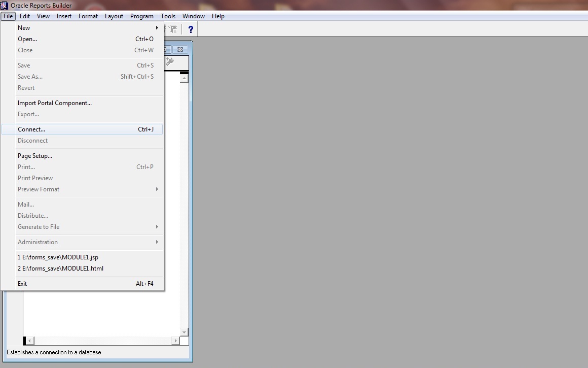Open the Program menu
This screenshot has width=588, height=368.
[x=142, y=16]
